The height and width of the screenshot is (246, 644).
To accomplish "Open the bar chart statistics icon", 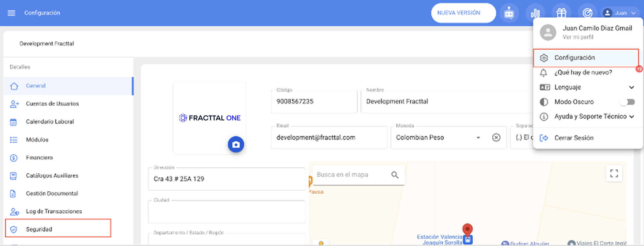I will coord(535,13).
